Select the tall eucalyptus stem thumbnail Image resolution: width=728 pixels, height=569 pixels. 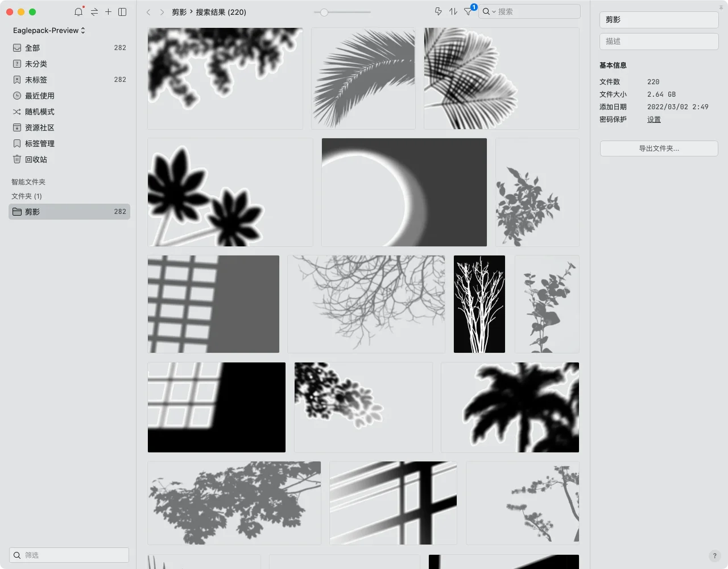[x=547, y=304]
